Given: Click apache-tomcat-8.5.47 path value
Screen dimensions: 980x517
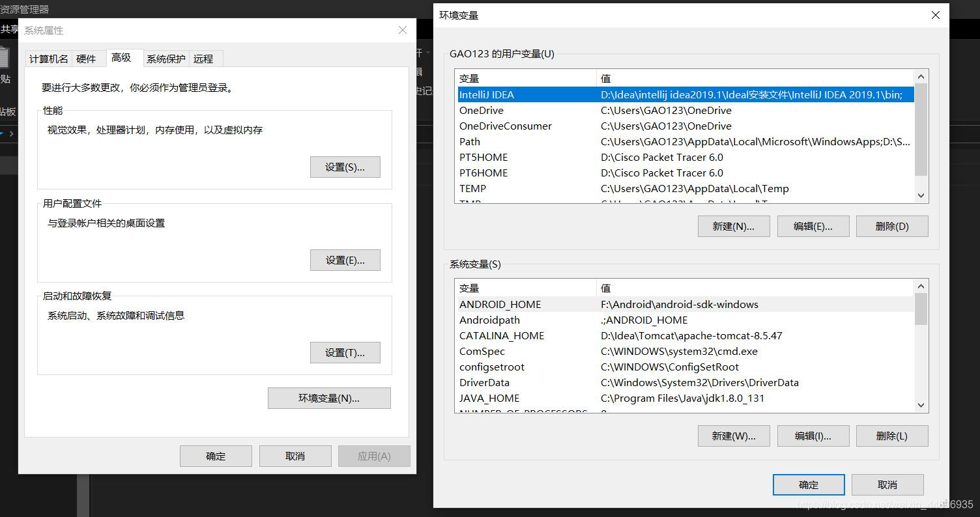Looking at the screenshot, I should click(691, 335).
